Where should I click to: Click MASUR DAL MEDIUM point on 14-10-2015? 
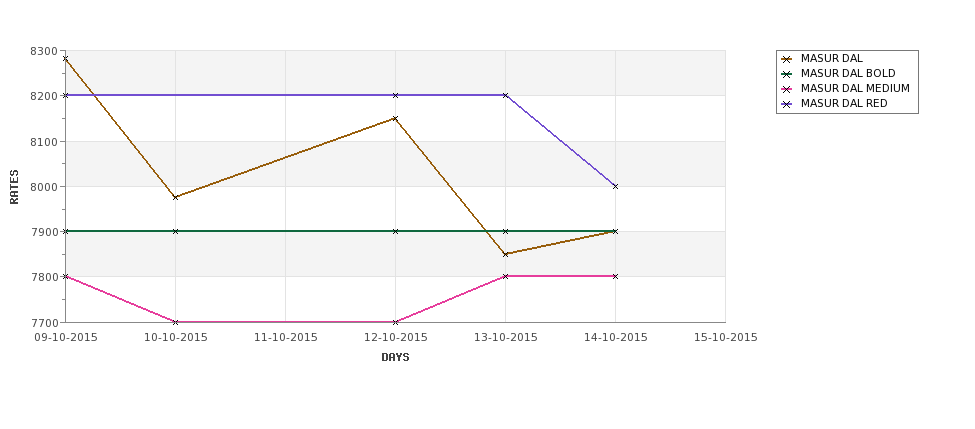(616, 276)
